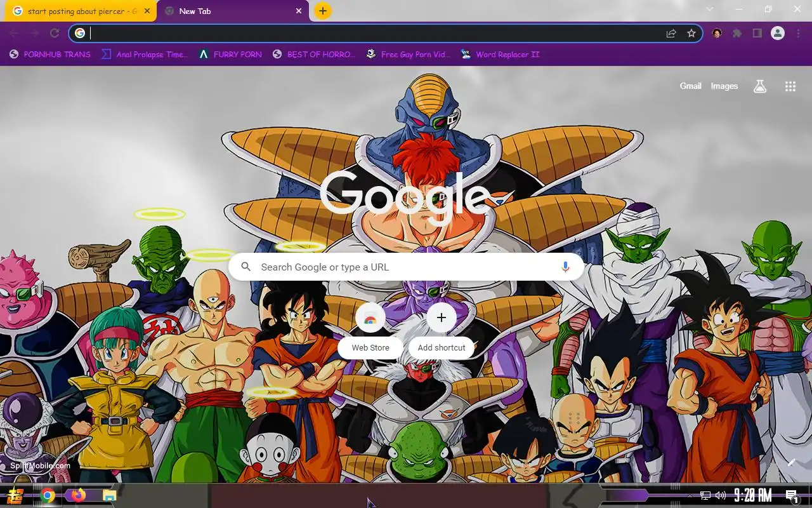
Task: Reload the page
Action: click(x=55, y=33)
